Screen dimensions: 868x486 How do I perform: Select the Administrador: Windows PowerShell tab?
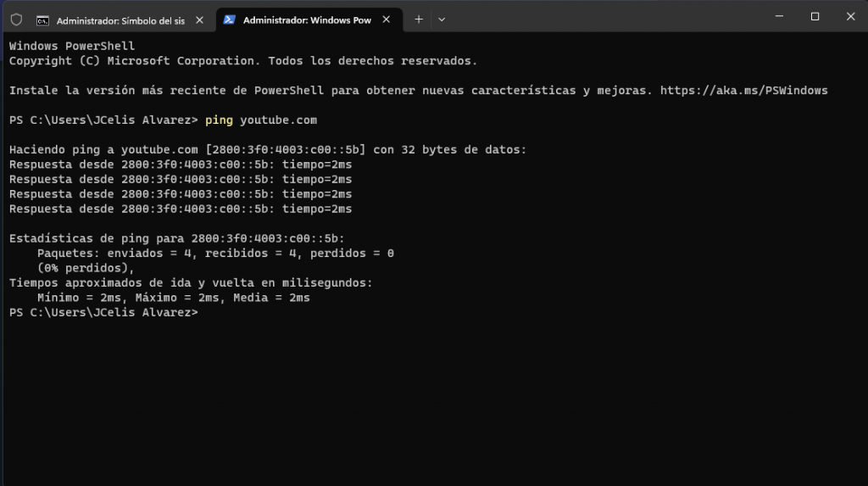306,20
